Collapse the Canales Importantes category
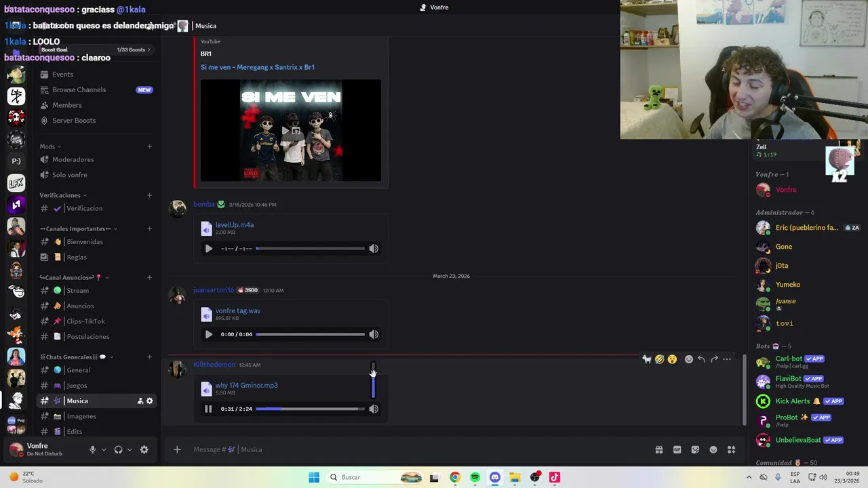Image resolution: width=868 pixels, height=488 pixels. [x=79, y=228]
